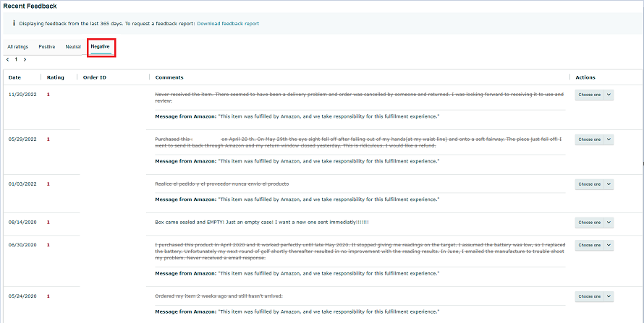Click the Rating column header
Image resolution: width=644 pixels, height=323 pixels.
point(56,77)
